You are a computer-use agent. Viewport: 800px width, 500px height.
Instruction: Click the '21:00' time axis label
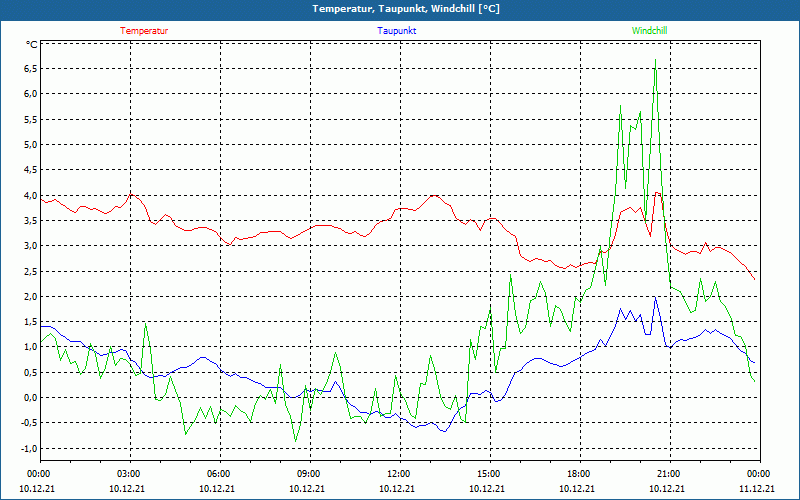pyautogui.click(x=669, y=474)
